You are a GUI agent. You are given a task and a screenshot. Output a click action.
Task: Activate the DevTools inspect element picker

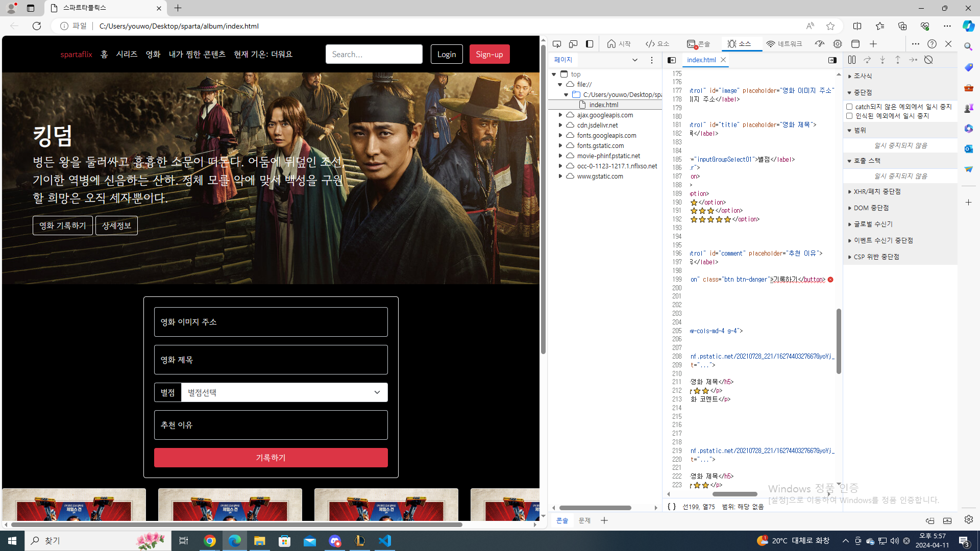(x=557, y=44)
